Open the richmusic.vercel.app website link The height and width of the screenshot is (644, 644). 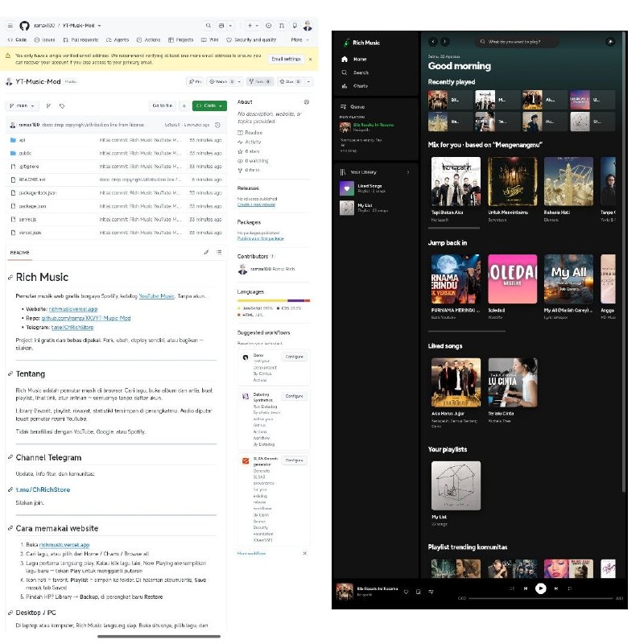73,309
